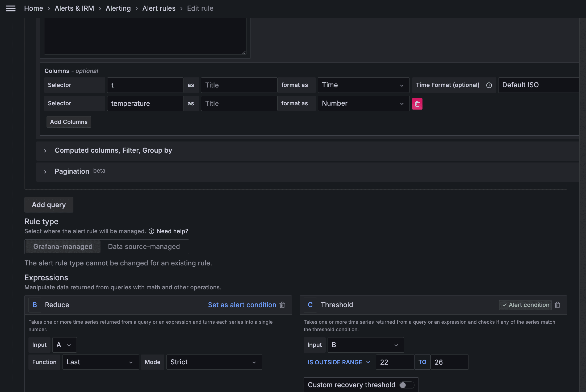
Task: Toggle Custom recovery threshold switch
Action: [x=407, y=385]
